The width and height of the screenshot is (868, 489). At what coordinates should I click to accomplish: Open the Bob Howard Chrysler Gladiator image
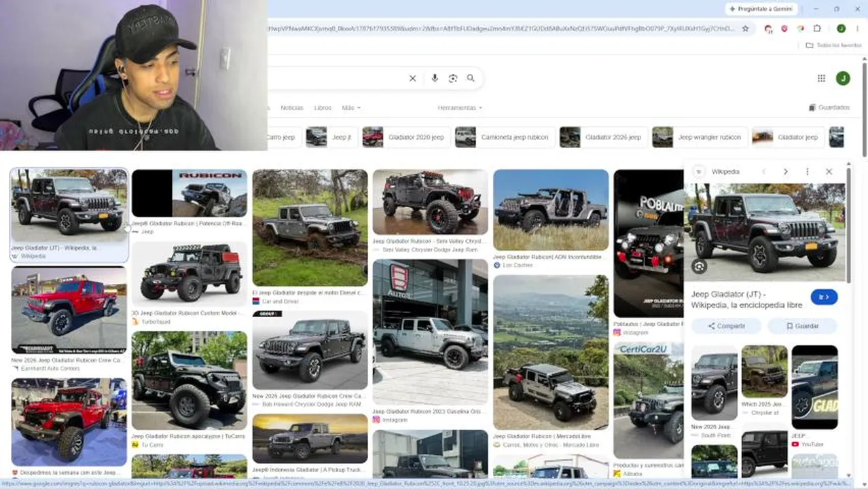pos(310,350)
